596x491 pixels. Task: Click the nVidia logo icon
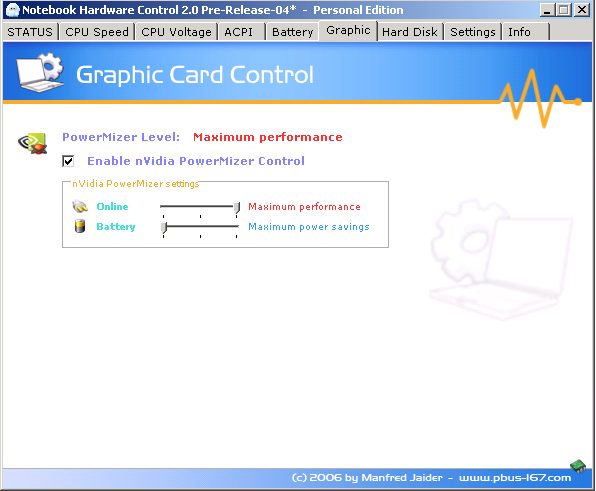click(33, 143)
